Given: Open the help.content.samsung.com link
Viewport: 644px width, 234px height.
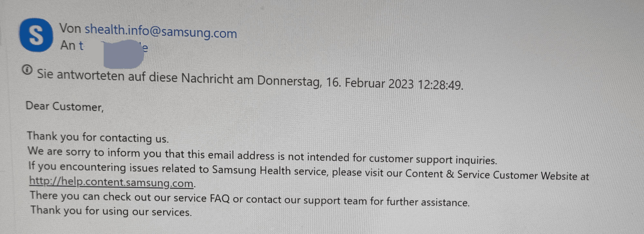Looking at the screenshot, I should (x=111, y=182).
